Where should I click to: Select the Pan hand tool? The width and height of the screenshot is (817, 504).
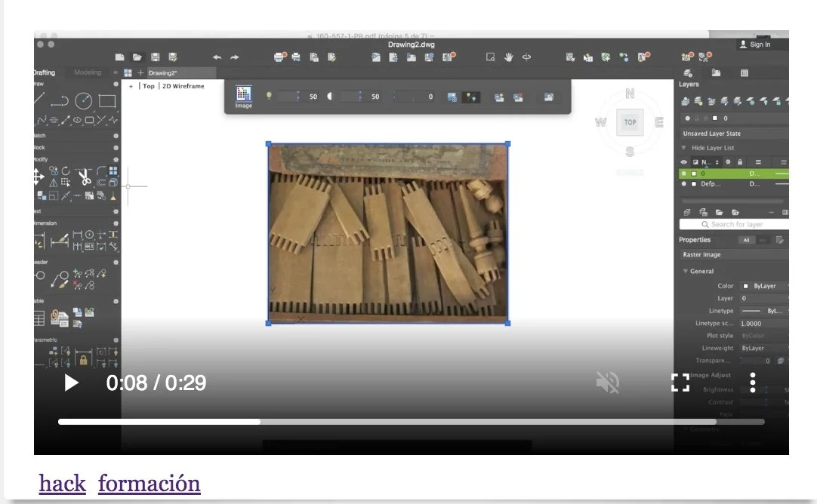(508, 57)
